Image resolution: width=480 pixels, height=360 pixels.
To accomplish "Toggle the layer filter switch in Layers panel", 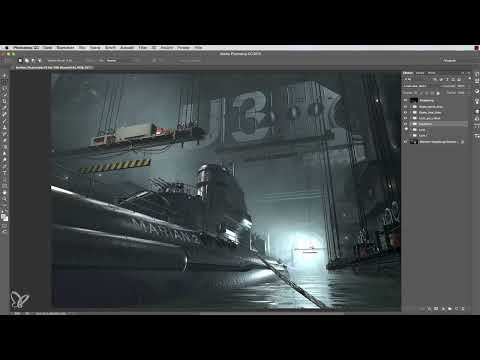I will point(470,79).
